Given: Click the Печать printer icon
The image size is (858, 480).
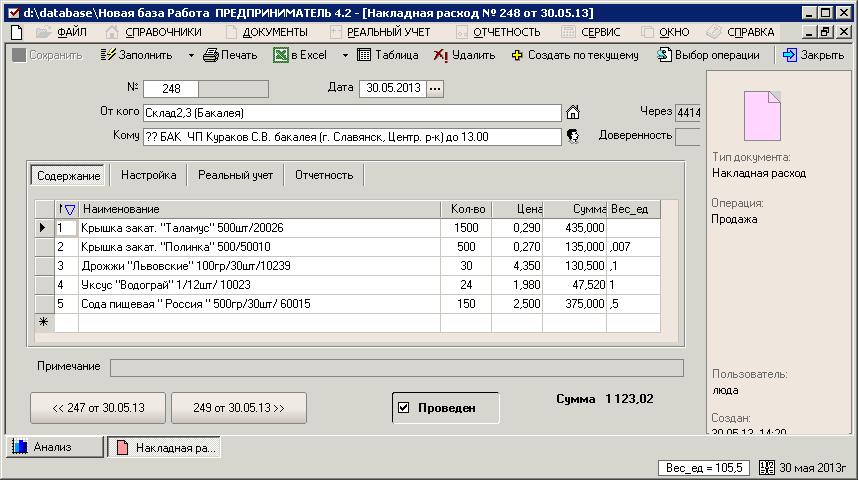Looking at the screenshot, I should pyautogui.click(x=211, y=55).
